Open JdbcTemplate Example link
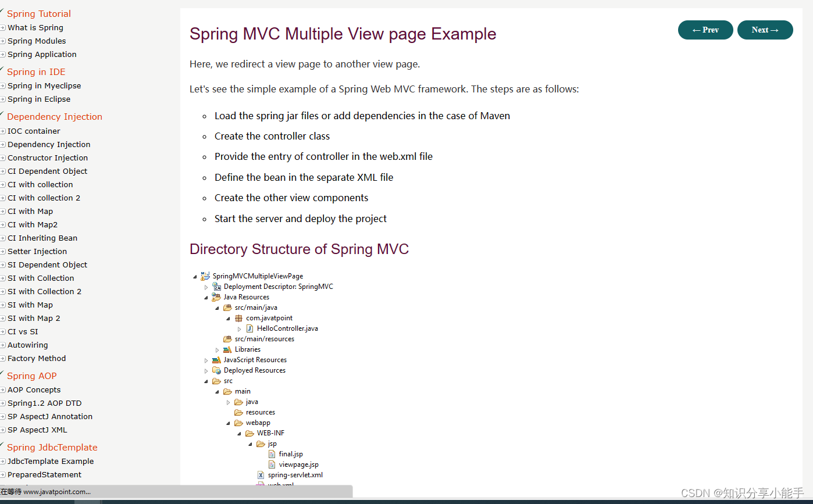 pos(51,461)
